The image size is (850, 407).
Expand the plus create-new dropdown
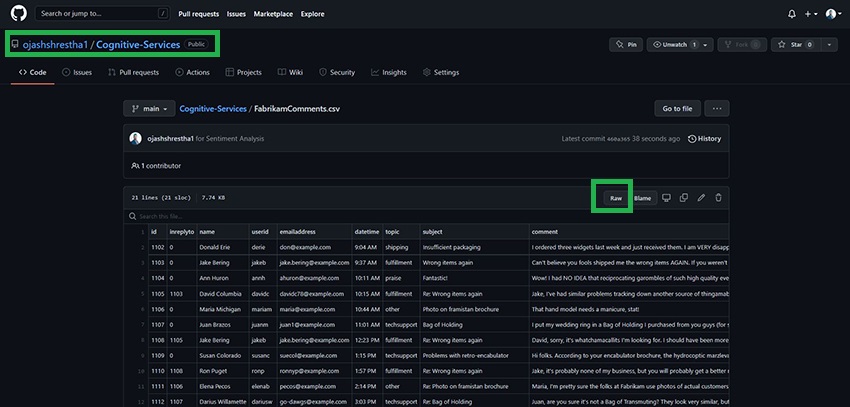[x=811, y=14]
